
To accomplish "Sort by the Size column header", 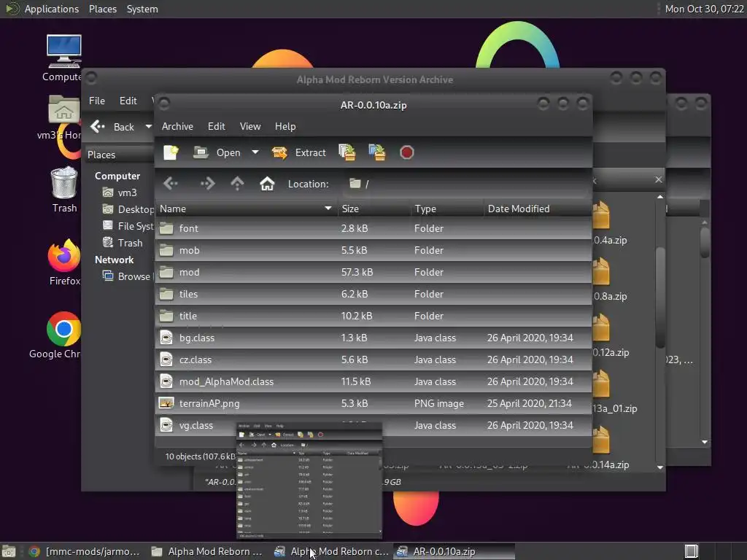I will pos(374,209).
